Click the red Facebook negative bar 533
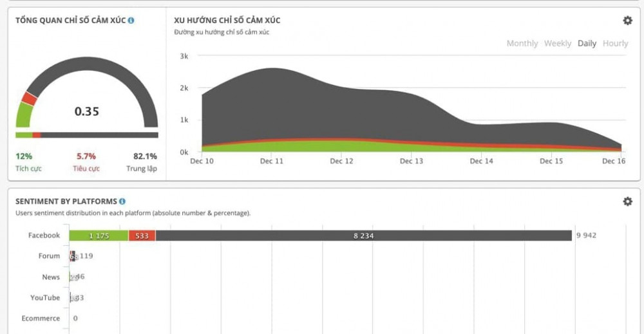 coord(142,236)
